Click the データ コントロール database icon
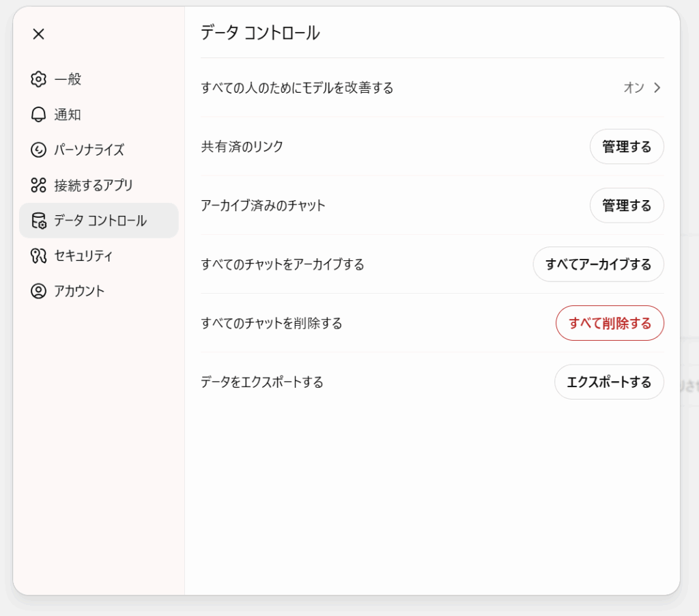This screenshot has width=699, height=616. [38, 221]
